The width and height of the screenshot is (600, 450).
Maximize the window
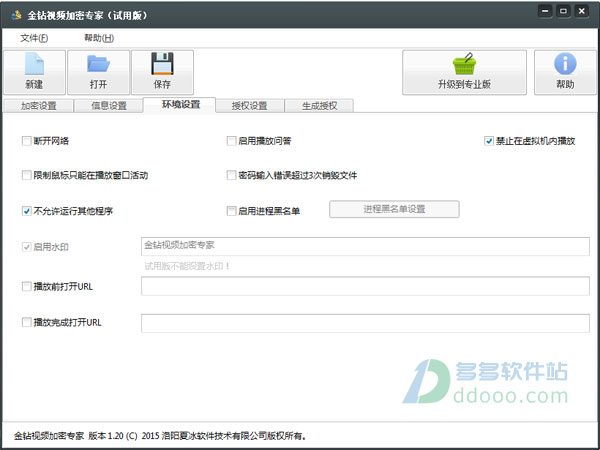563,11
